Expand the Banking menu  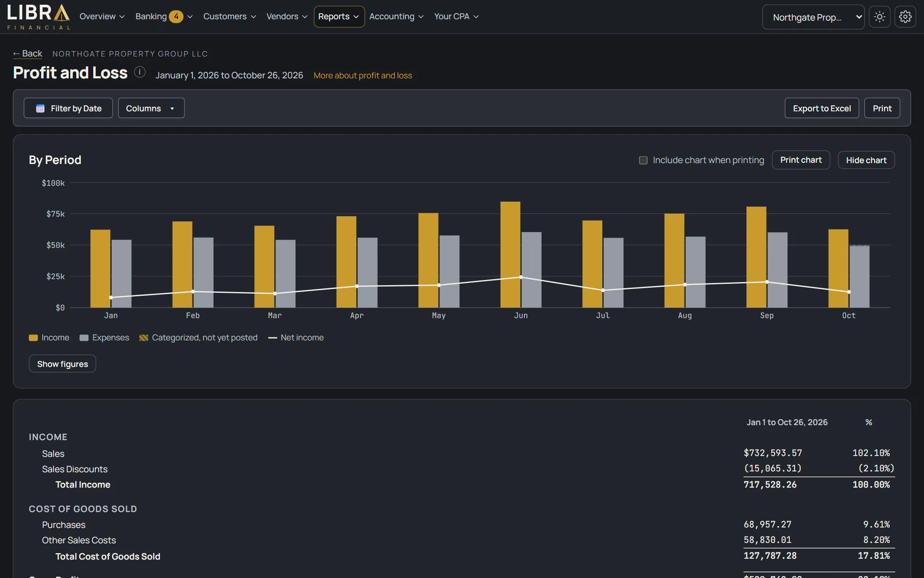pyautogui.click(x=163, y=17)
